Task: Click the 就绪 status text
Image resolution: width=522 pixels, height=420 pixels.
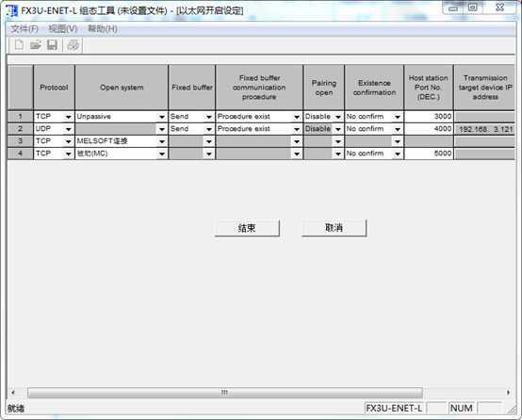Action: coord(16,409)
